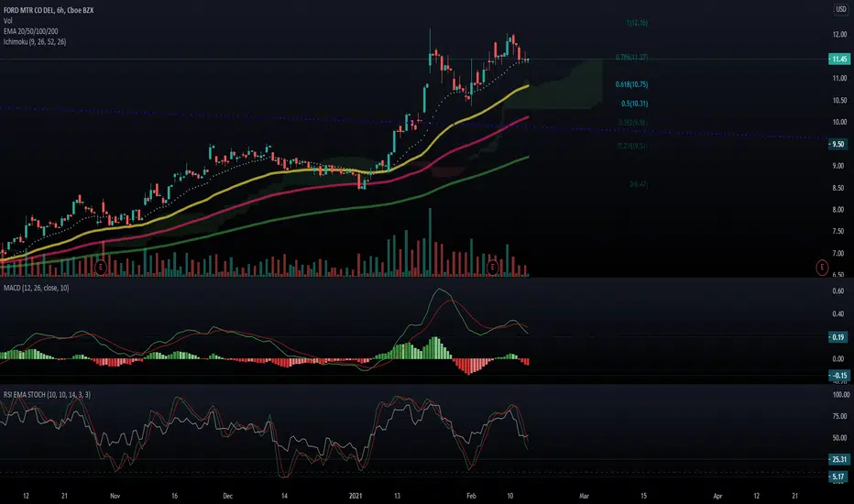Click the 100.00 tick on the RSI scale
This screenshot has height=504, width=854.
point(840,394)
